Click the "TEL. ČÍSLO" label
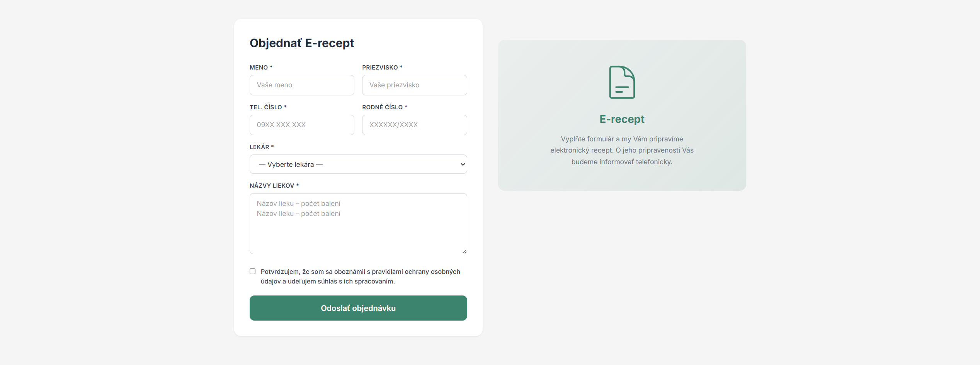 pyautogui.click(x=266, y=107)
